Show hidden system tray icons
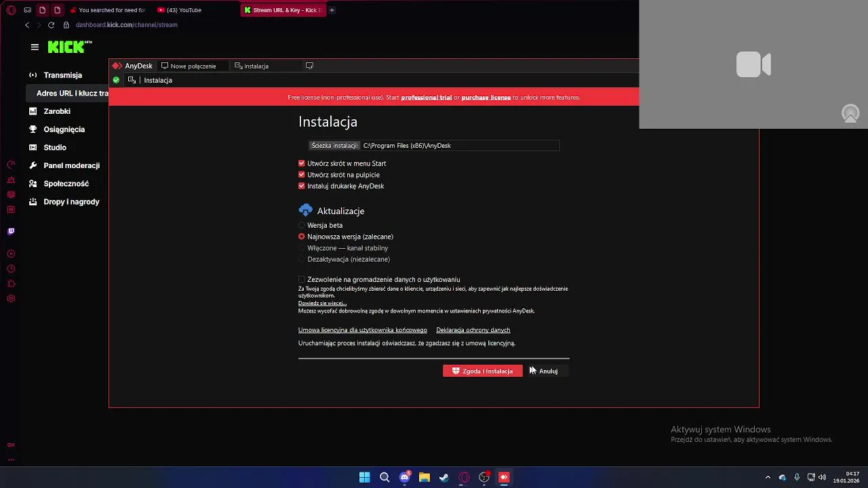 pos(768,477)
